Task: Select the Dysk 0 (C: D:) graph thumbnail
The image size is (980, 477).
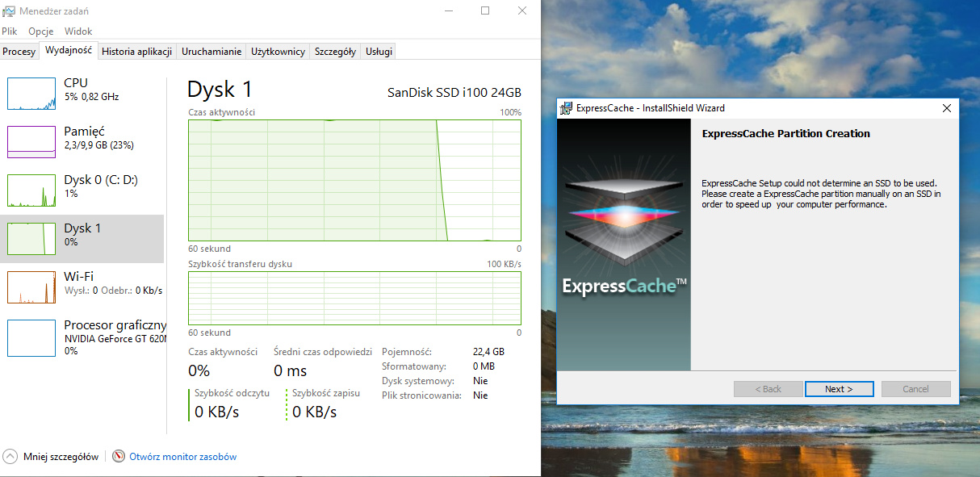Action: [x=31, y=190]
